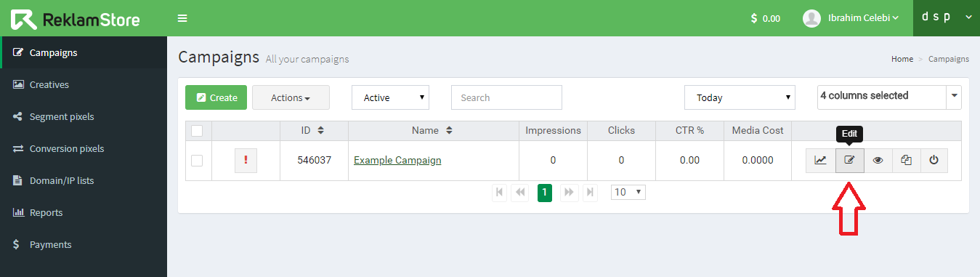Screen dimensions: 980x277
Task: Click the red exclamation warning icon
Action: (246, 160)
